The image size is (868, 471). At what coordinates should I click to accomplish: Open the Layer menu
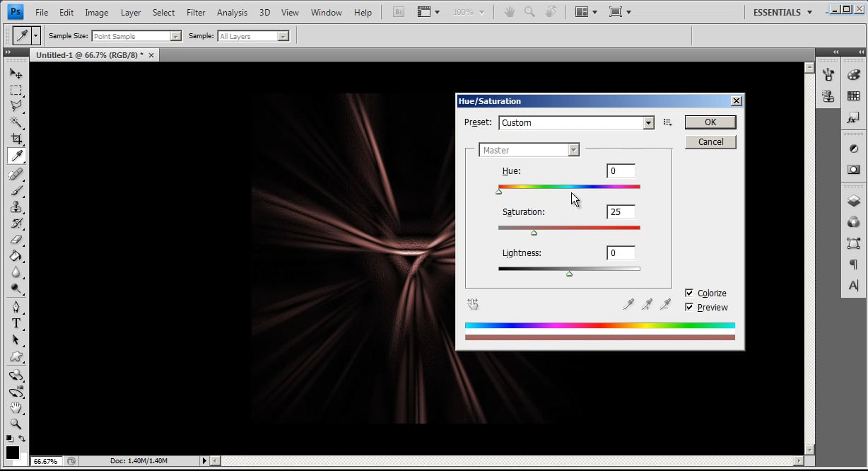tap(131, 13)
